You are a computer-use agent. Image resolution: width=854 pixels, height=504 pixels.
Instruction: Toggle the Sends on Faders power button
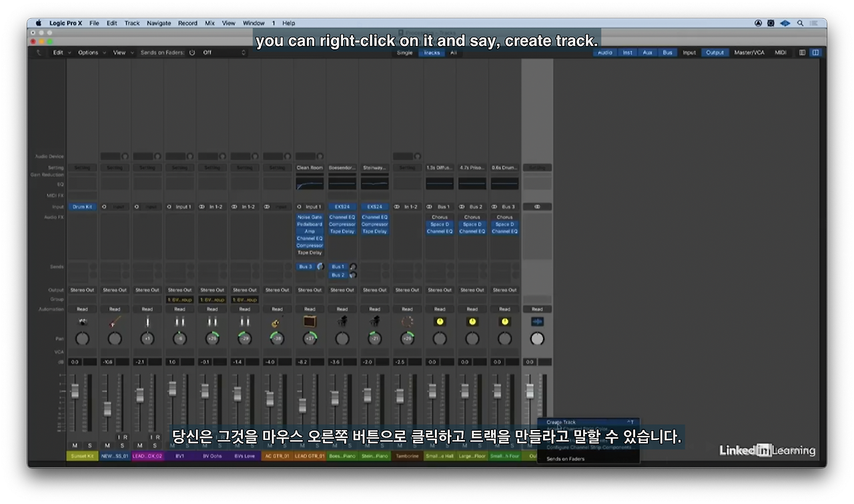192,53
